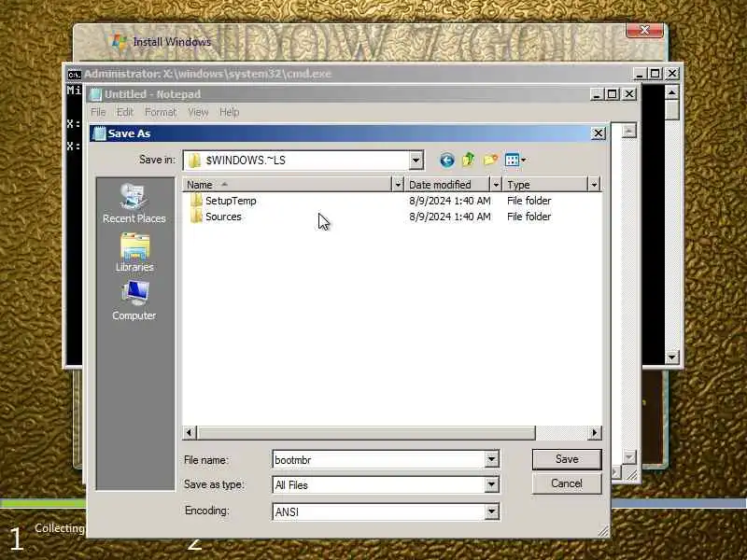Viewport: 747px width, 560px height.
Task: Go back using the blue back arrow icon
Action: tap(447, 160)
